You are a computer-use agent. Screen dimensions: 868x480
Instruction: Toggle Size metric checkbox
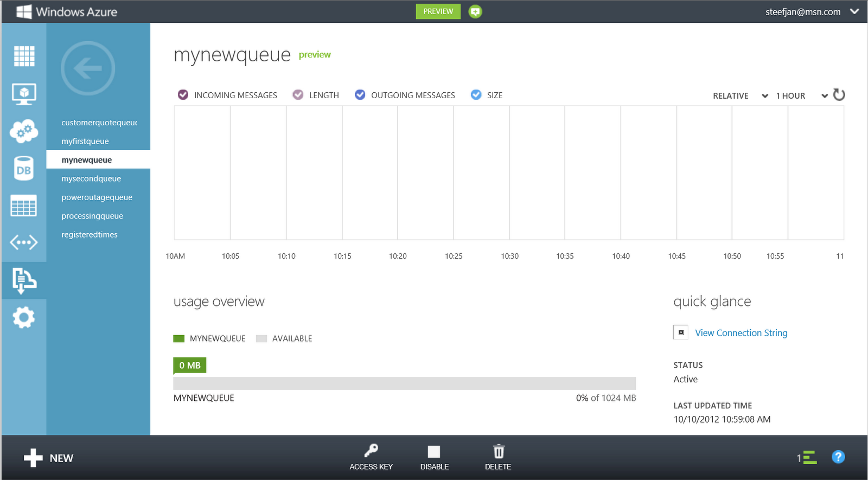pyautogui.click(x=476, y=95)
